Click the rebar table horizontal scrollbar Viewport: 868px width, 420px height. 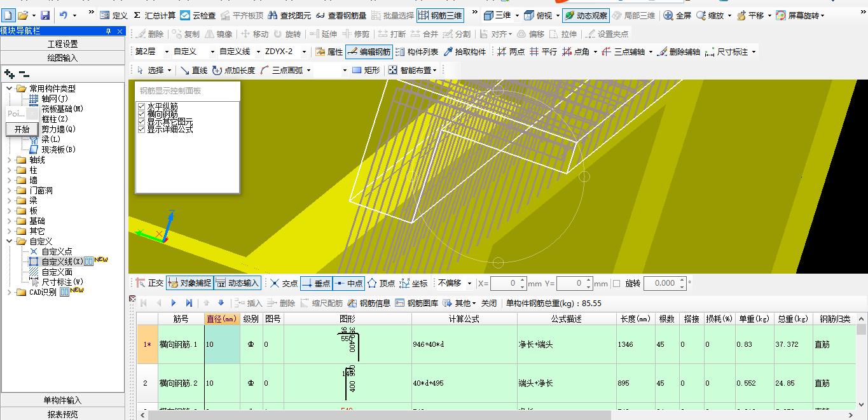(378, 415)
